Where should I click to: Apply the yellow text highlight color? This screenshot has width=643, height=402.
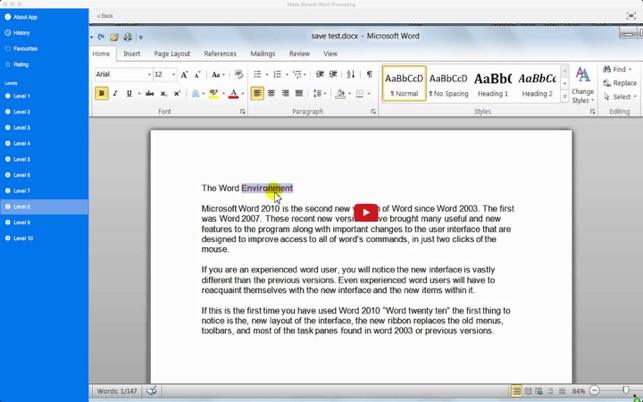tap(214, 94)
